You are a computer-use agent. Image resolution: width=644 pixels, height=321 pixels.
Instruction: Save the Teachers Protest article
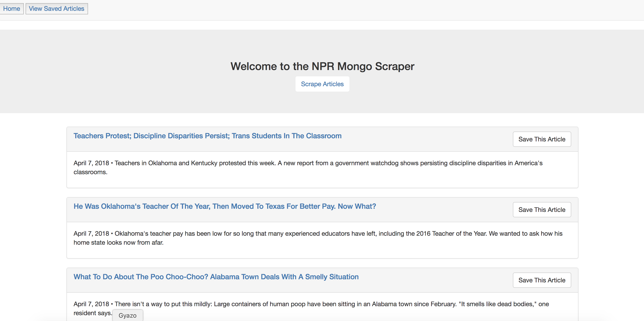pos(542,139)
